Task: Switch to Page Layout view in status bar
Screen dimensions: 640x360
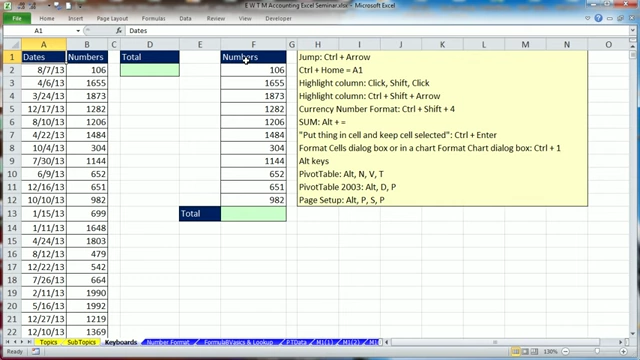Action: pyautogui.click(x=525, y=351)
